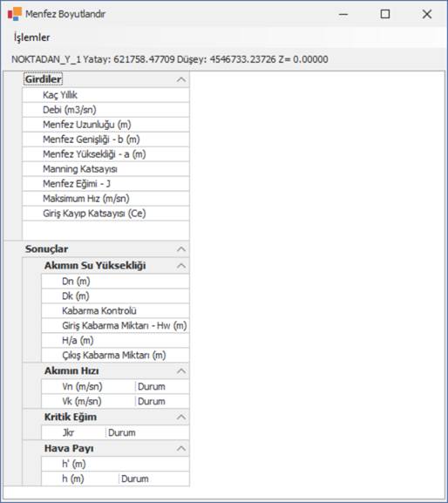Viewport: 448px width, 503px height.
Task: Select Menfez Genişliği - b (m) row
Action: pyautogui.click(x=105, y=139)
